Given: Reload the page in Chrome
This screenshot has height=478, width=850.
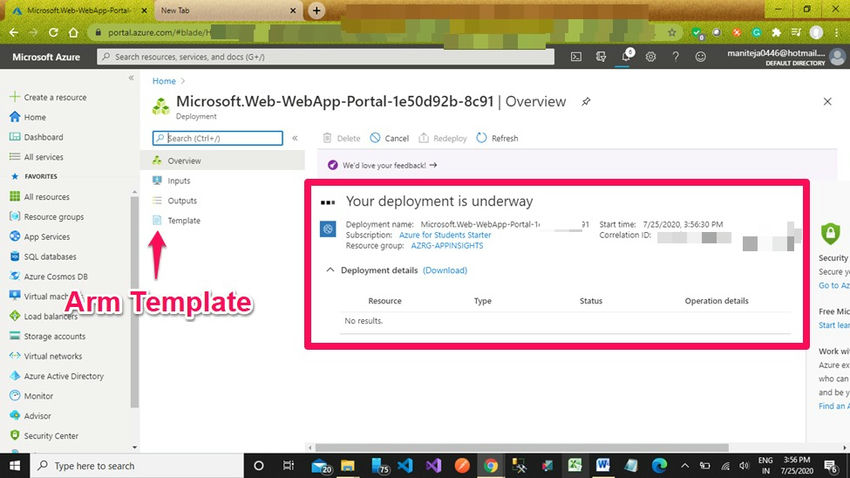Looking at the screenshot, I should [53, 33].
